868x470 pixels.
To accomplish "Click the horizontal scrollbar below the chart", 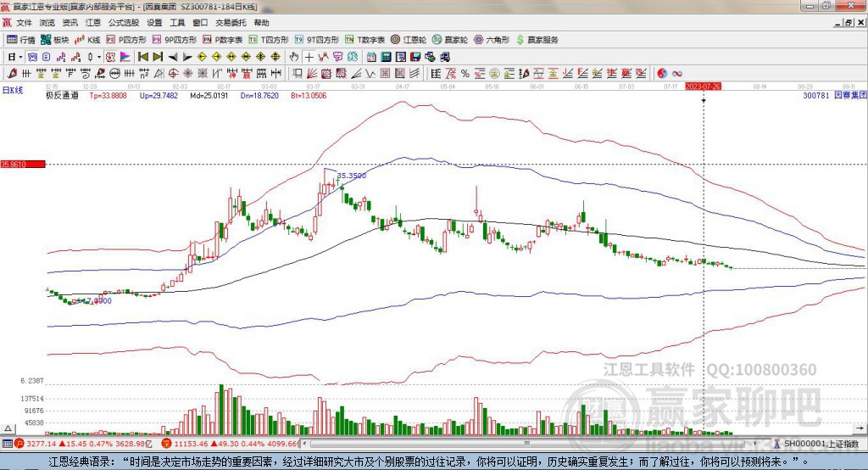I will click(529, 444).
